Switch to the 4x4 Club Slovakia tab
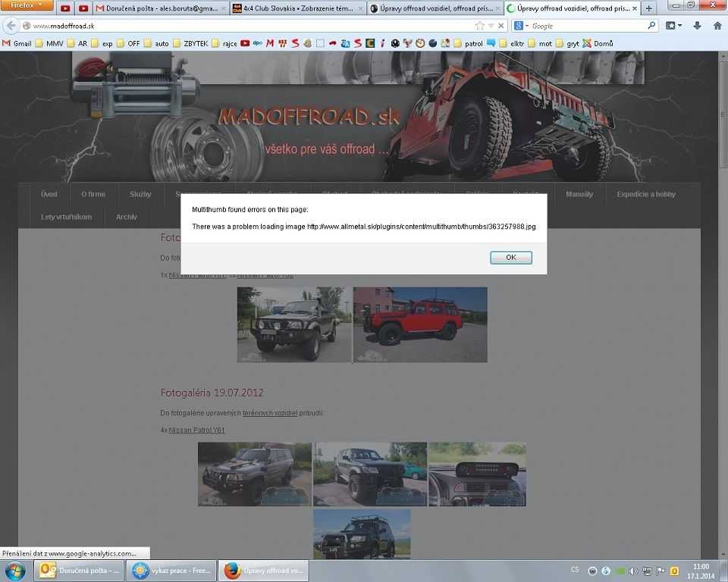 pyautogui.click(x=297, y=8)
